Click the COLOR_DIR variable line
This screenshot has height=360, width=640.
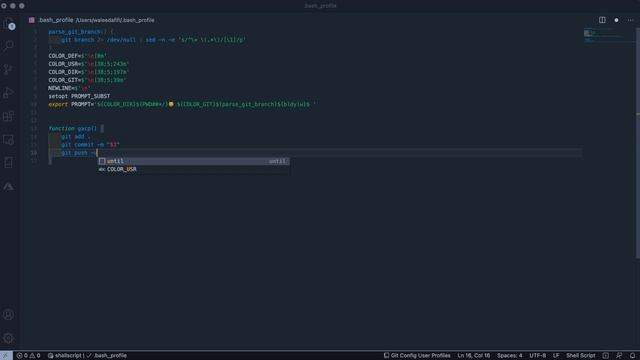point(89,72)
